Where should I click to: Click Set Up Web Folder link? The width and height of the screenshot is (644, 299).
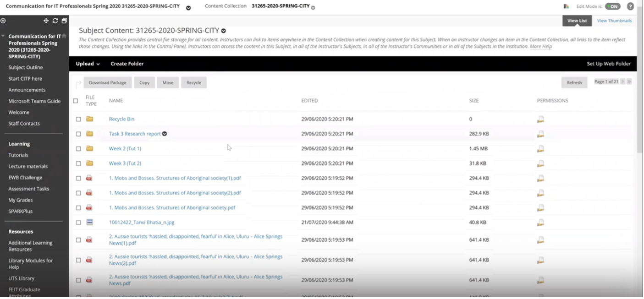click(x=609, y=64)
